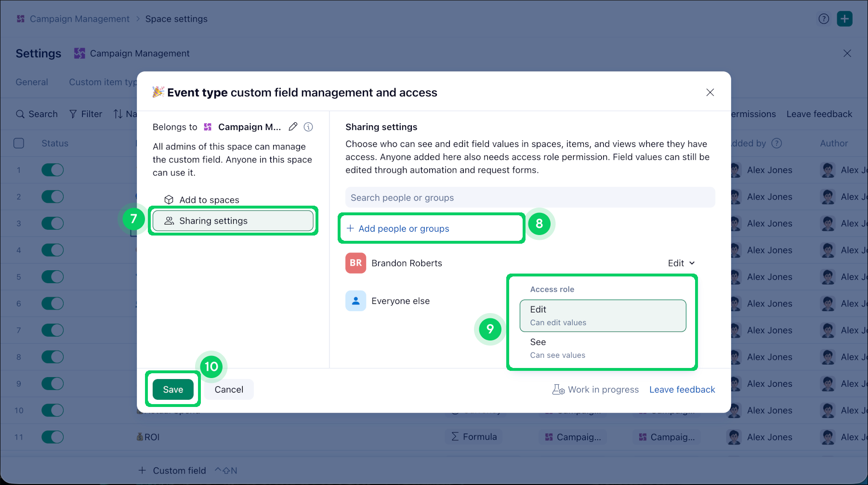Viewport: 868px width, 485px height.
Task: Click Space settings breadcrumb
Action: click(x=176, y=19)
